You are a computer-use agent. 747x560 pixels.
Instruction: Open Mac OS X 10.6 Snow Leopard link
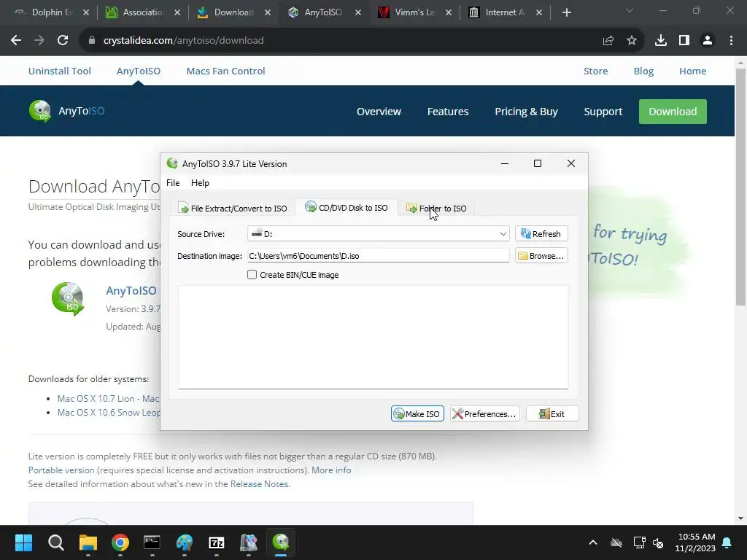coord(109,413)
